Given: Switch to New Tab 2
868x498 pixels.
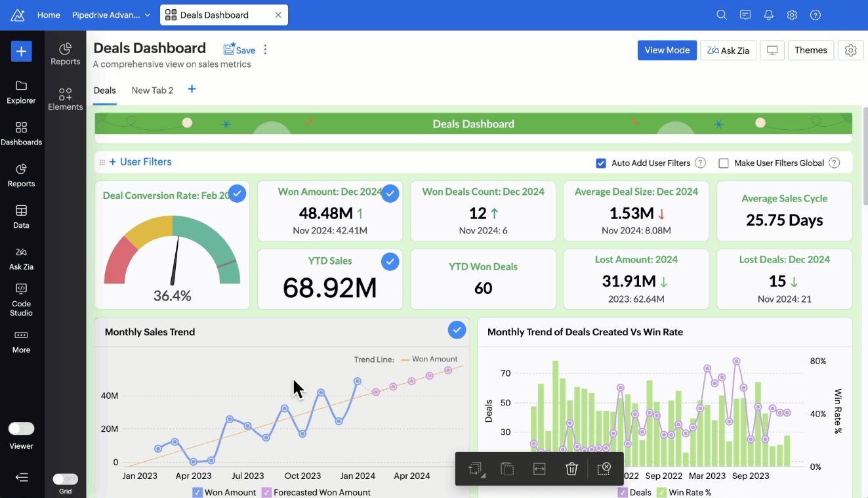Looking at the screenshot, I should pyautogui.click(x=152, y=91).
